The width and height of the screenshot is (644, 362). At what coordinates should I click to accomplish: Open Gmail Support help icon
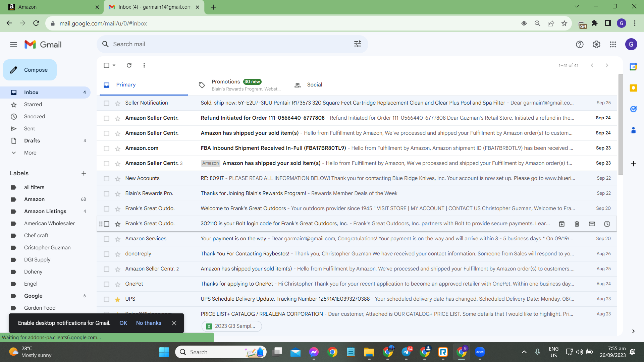(x=580, y=44)
